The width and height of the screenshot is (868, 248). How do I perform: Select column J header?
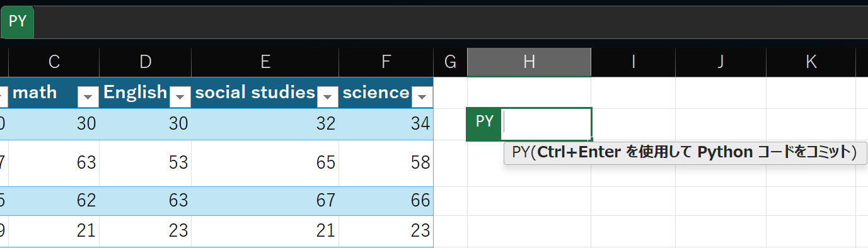(x=720, y=62)
